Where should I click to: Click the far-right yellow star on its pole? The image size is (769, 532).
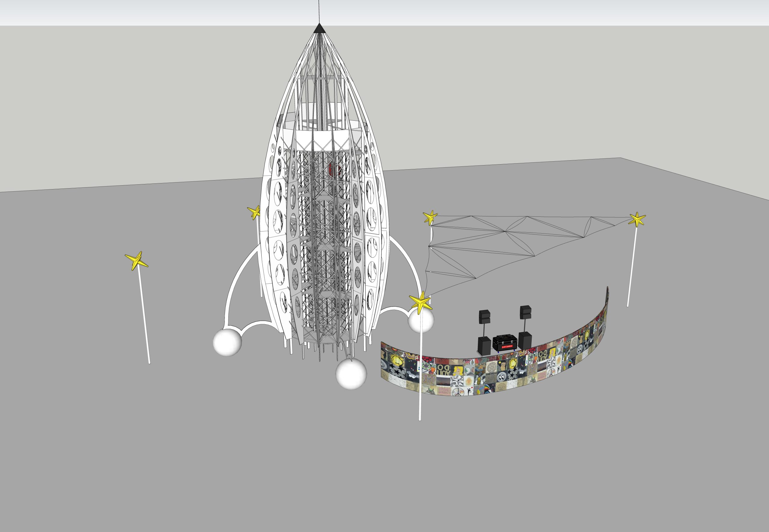[637, 219]
